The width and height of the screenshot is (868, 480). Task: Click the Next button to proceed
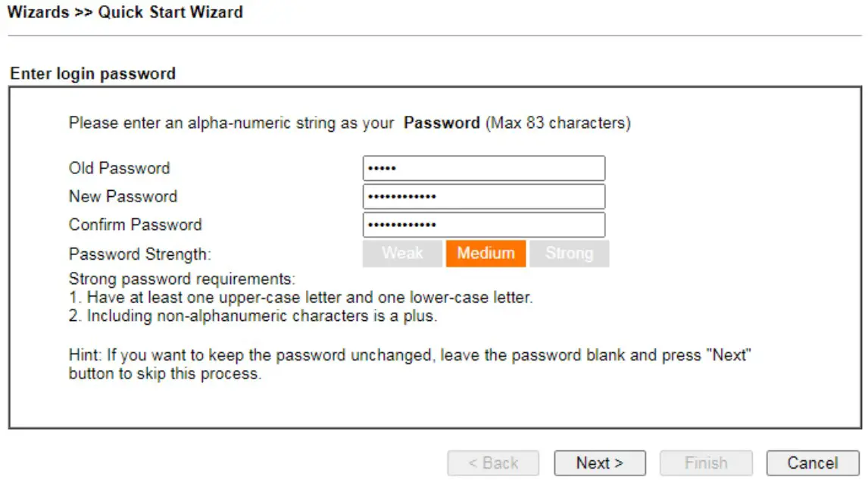[599, 463]
